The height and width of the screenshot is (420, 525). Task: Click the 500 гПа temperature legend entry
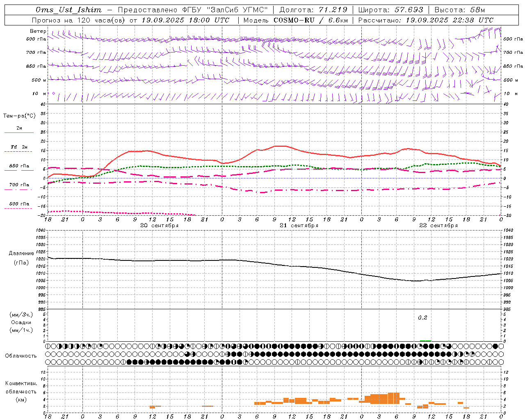(x=19, y=204)
